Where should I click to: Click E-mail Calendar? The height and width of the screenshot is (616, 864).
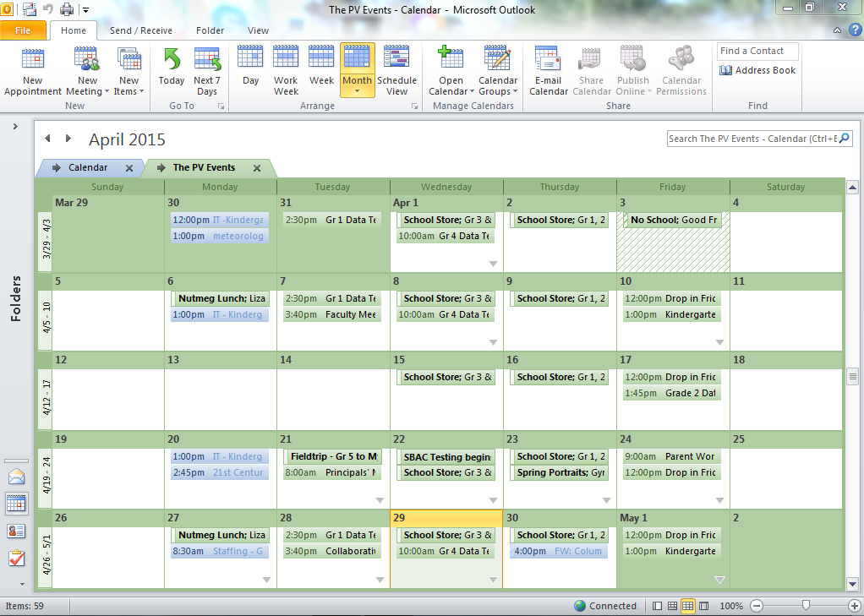tap(549, 72)
